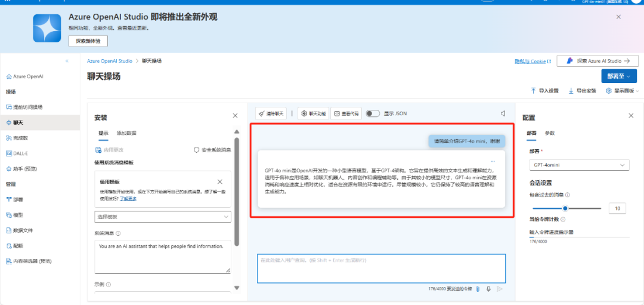Screen dimensions: 644x305
Task: Toggle the 显示 JSON switch
Action: 373,113
